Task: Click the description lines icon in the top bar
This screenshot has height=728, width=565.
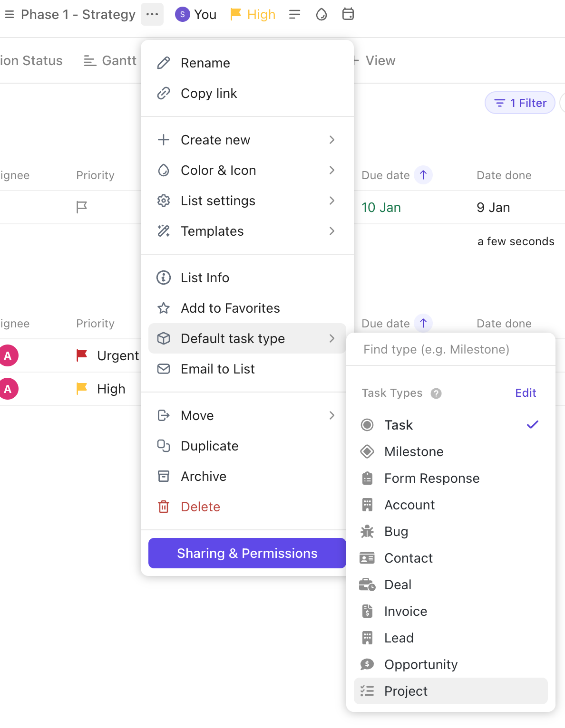Action: (x=295, y=14)
